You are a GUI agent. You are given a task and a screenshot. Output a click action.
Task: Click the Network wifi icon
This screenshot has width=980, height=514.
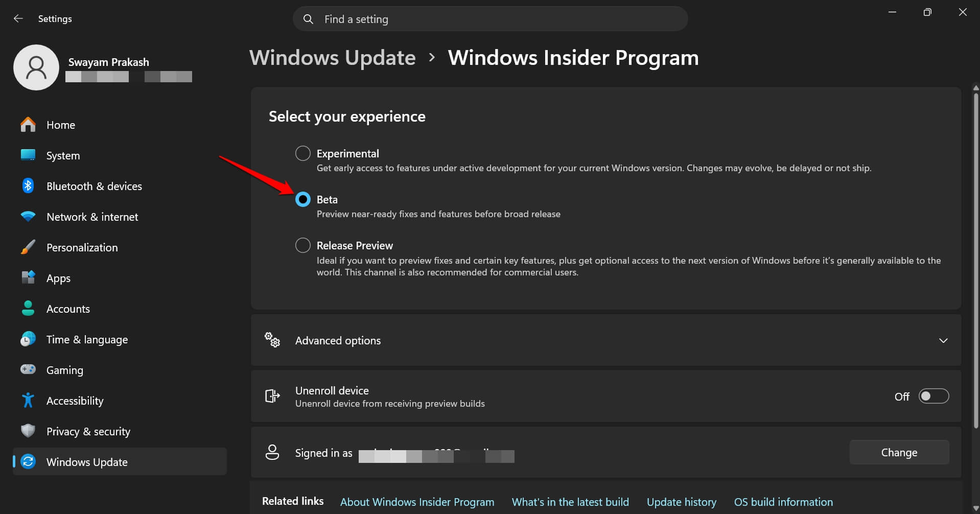click(x=28, y=217)
